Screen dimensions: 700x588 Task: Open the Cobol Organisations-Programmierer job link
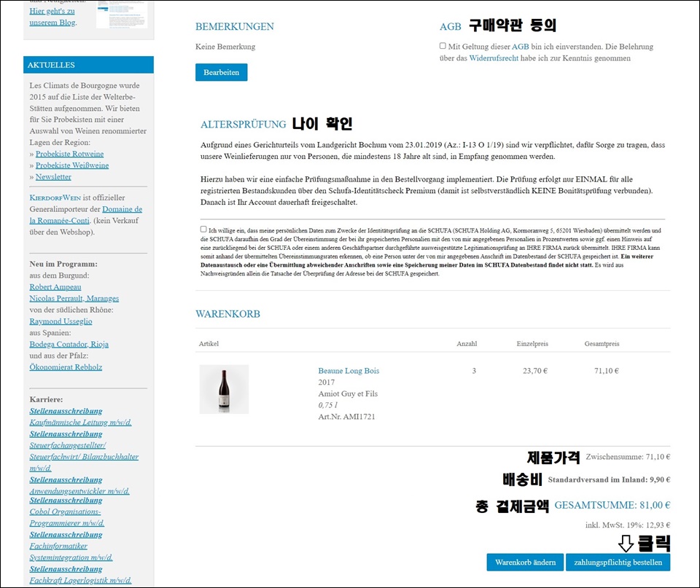pyautogui.click(x=67, y=517)
